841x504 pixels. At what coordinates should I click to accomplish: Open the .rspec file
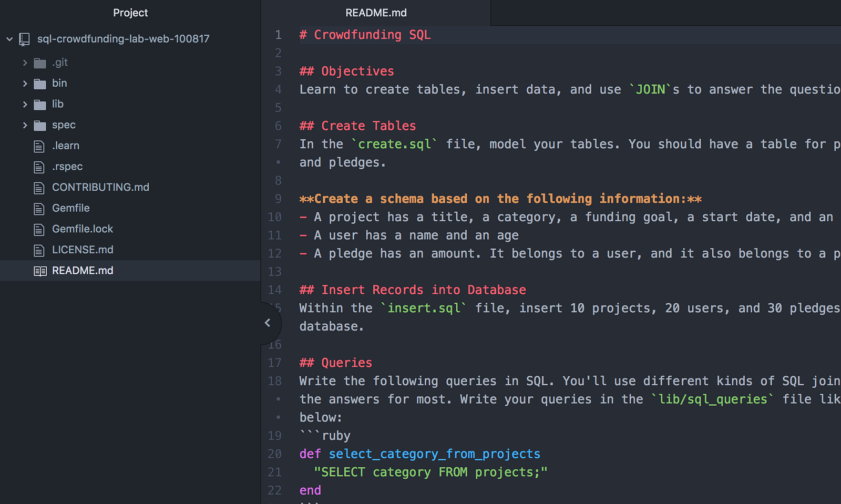tap(67, 166)
